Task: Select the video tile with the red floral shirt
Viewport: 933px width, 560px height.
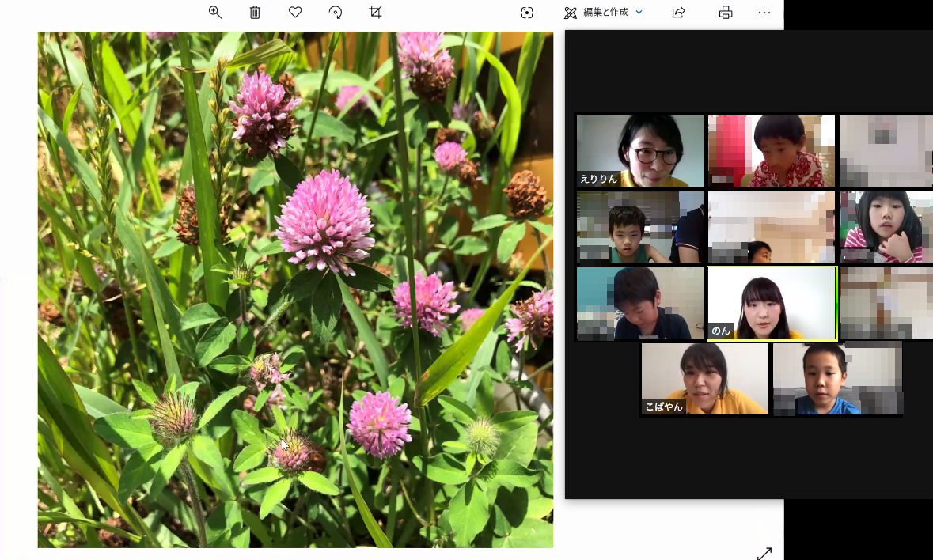Action: pos(772,150)
